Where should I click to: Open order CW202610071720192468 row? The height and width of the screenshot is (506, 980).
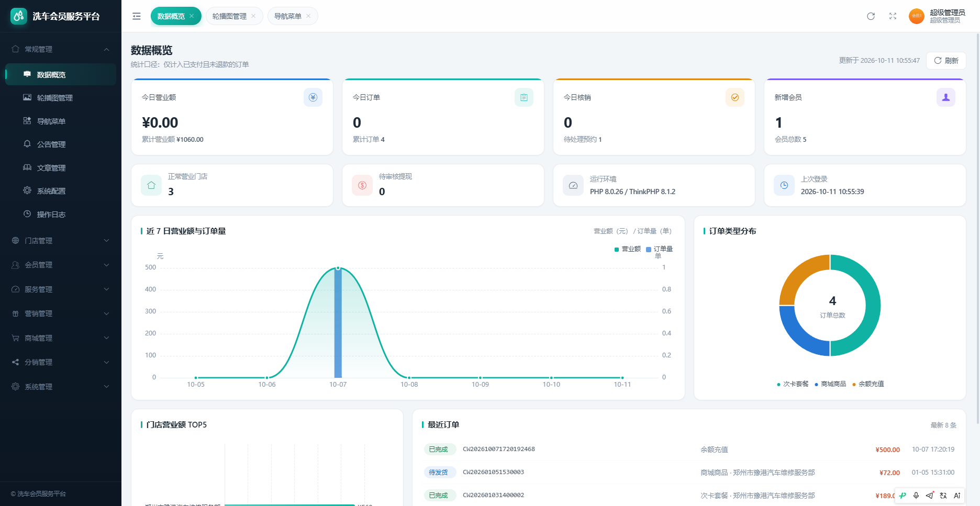(689, 449)
